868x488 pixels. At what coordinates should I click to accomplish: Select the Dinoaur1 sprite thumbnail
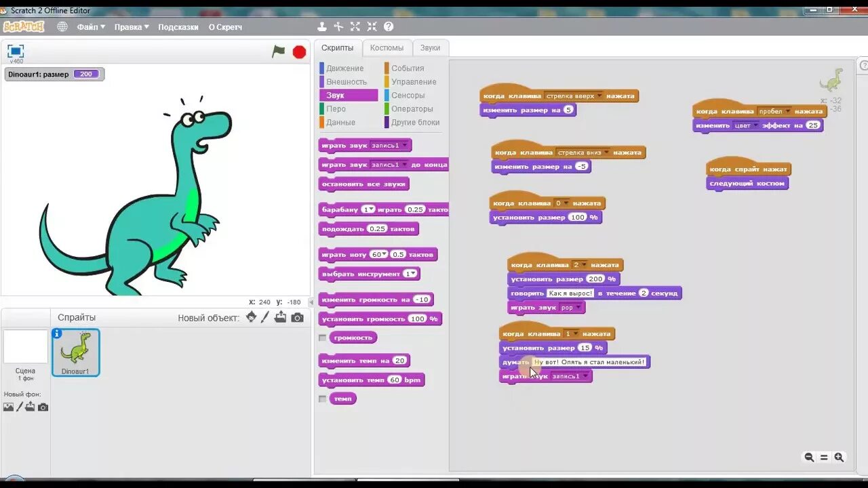pos(76,352)
